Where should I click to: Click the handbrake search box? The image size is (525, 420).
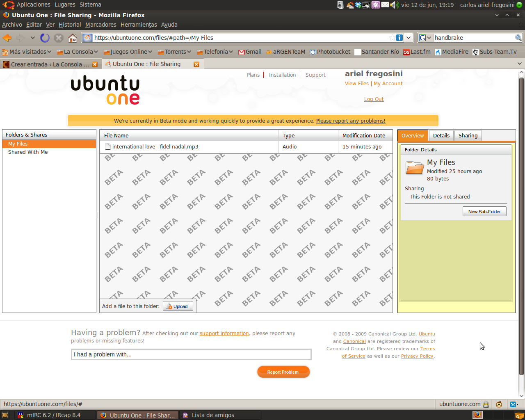point(474,38)
